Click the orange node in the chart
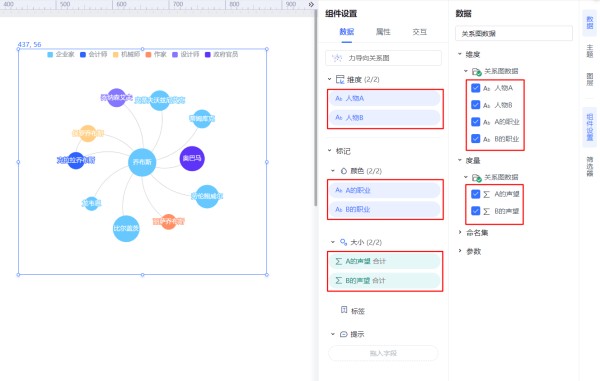 168,221
